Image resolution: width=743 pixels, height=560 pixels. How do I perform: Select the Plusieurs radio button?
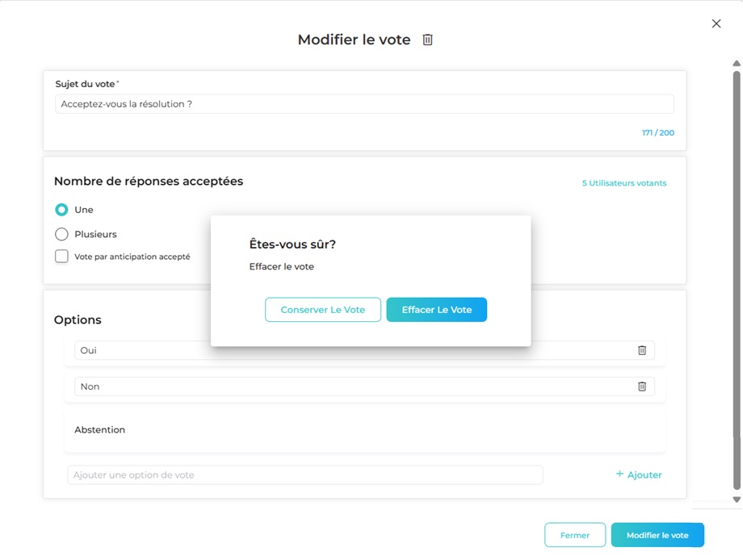(x=61, y=234)
